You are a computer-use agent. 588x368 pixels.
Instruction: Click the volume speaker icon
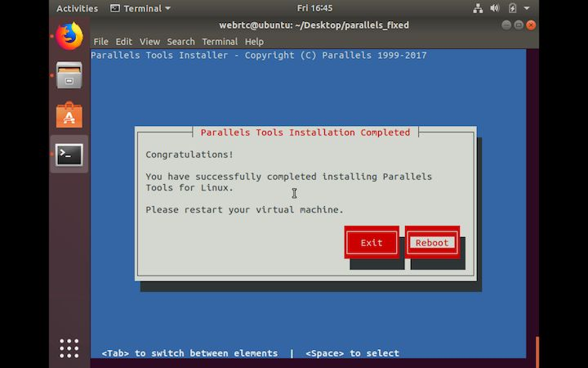point(495,8)
